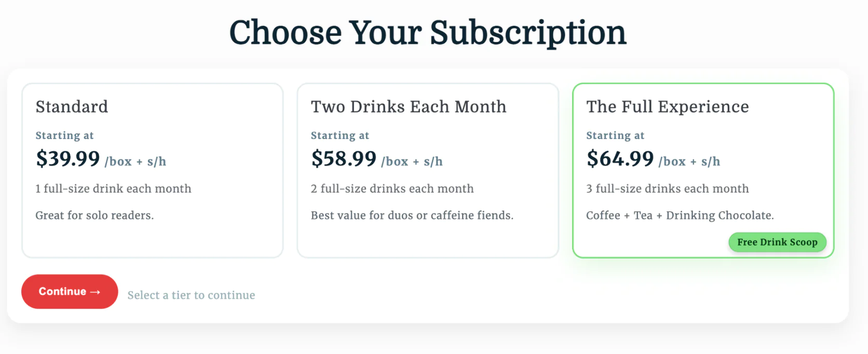
Task: Click the 3 full-size drinks each month text
Action: (x=667, y=189)
